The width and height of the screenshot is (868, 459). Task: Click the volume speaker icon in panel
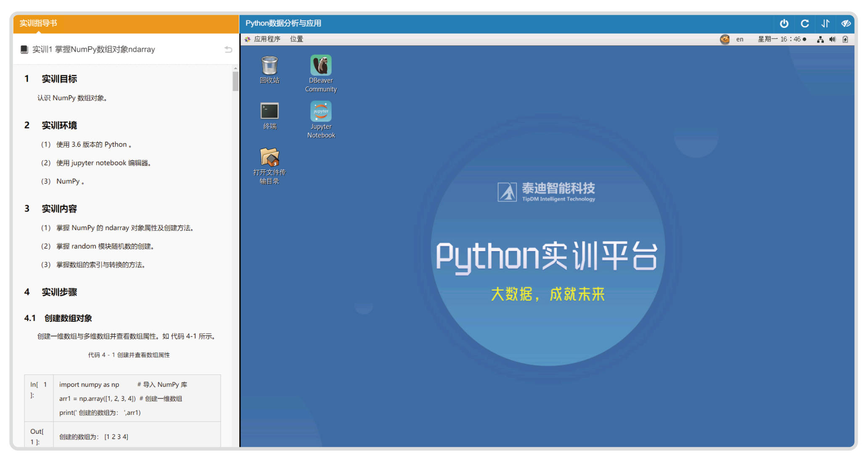click(x=832, y=39)
